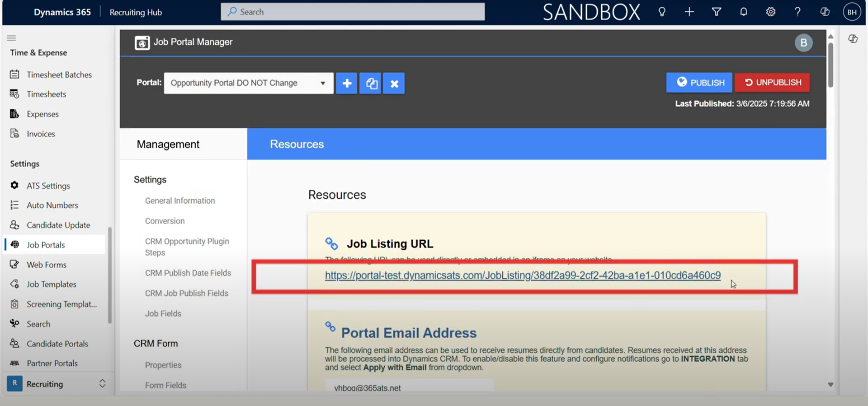Open the advanced filter funnel icon
The image size is (868, 406).
click(716, 12)
